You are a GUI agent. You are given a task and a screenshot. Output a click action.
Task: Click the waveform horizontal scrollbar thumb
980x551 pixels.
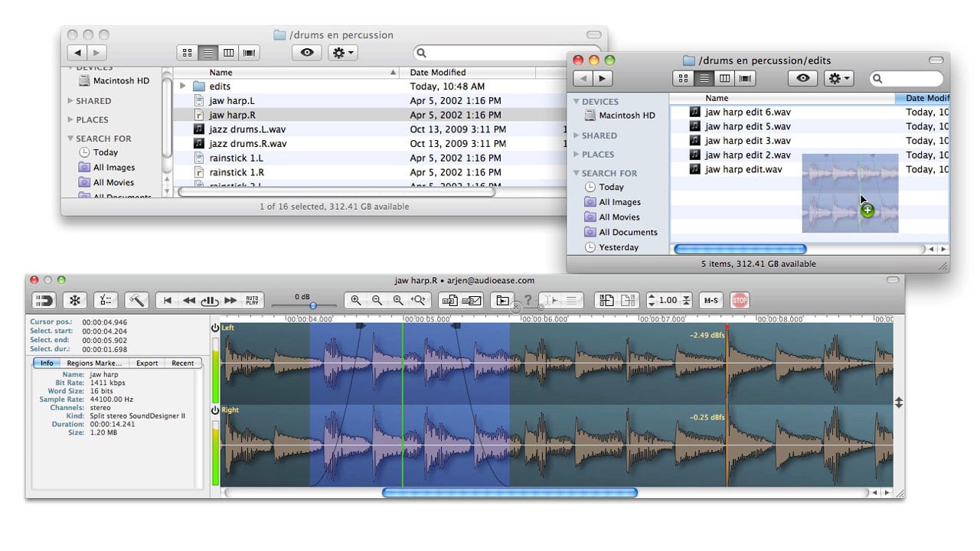tap(509, 493)
